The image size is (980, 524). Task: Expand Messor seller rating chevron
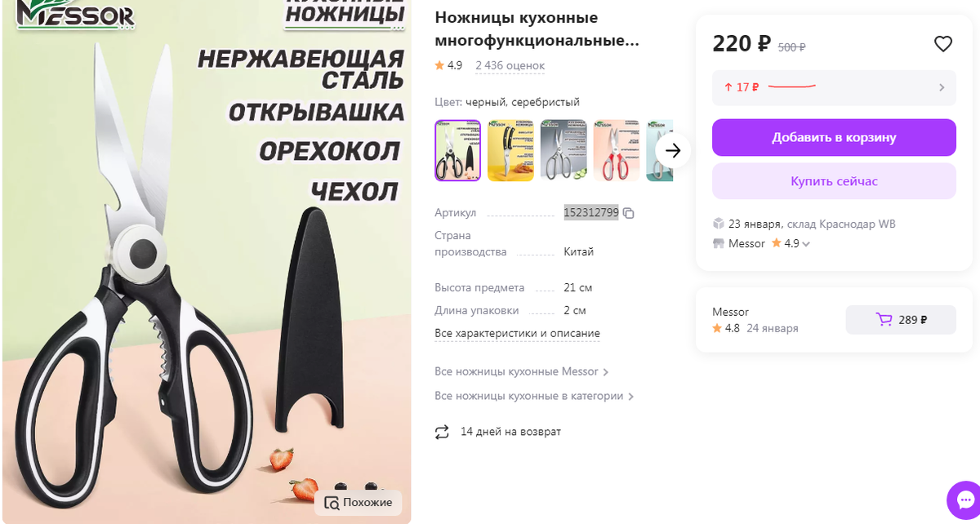click(806, 244)
